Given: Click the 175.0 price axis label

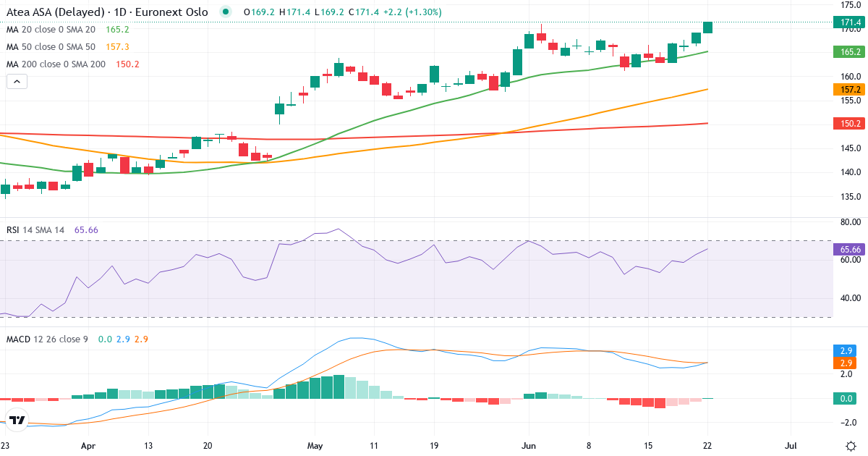Looking at the screenshot, I should pos(850,5).
